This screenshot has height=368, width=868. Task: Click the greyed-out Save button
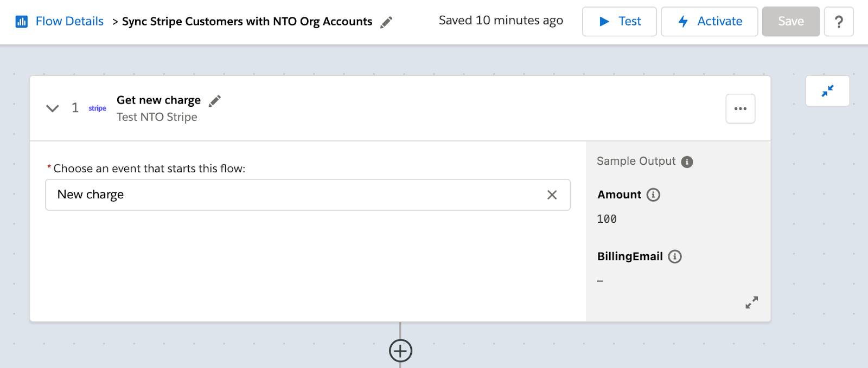(x=791, y=21)
